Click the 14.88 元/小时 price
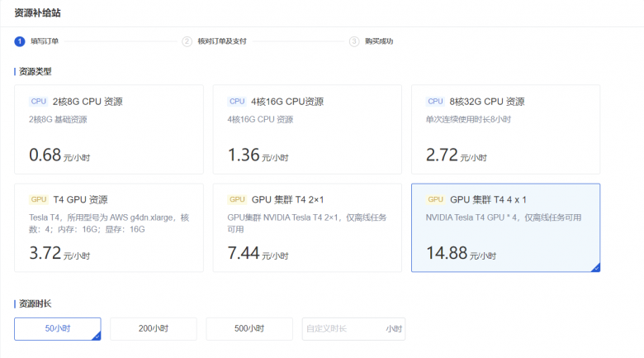644x358 pixels. 461,253
